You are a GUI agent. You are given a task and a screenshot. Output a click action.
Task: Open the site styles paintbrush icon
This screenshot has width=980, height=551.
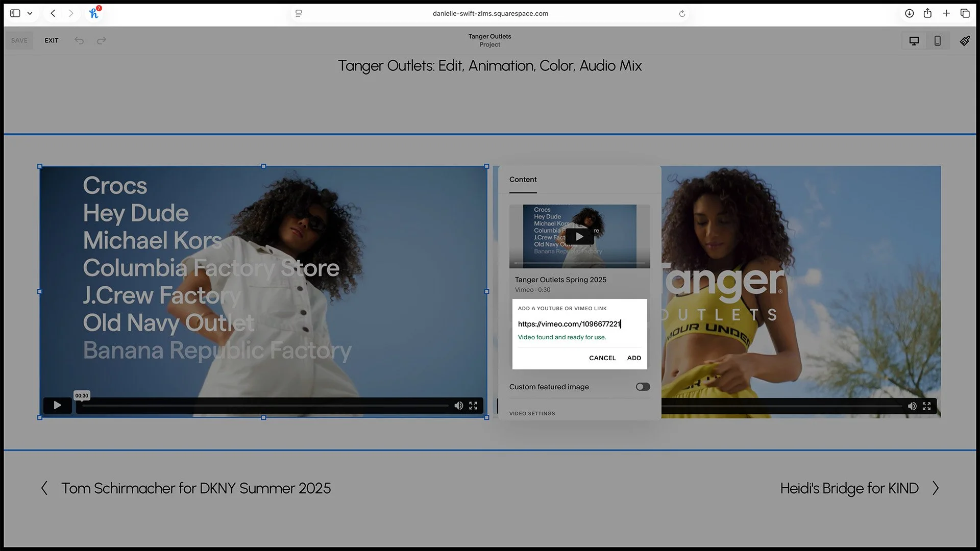965,41
